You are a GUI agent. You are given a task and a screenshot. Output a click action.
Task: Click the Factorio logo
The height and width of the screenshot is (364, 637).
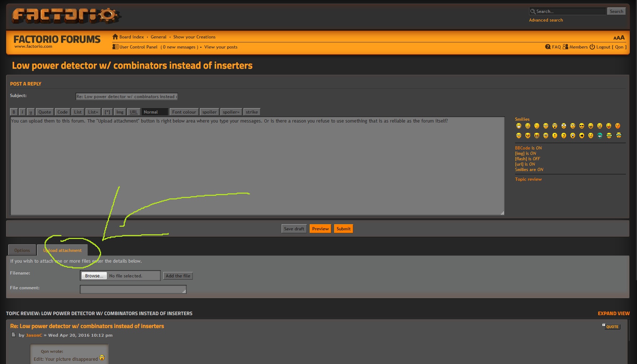[66, 15]
